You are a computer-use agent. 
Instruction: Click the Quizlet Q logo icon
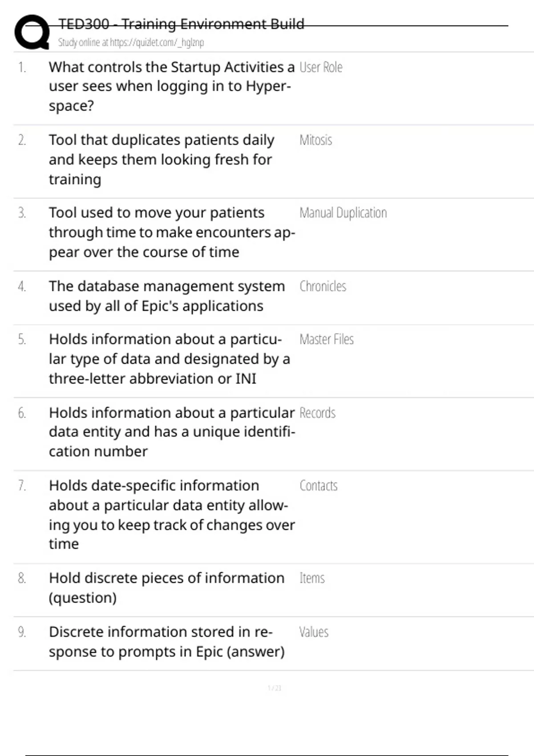click(x=32, y=32)
